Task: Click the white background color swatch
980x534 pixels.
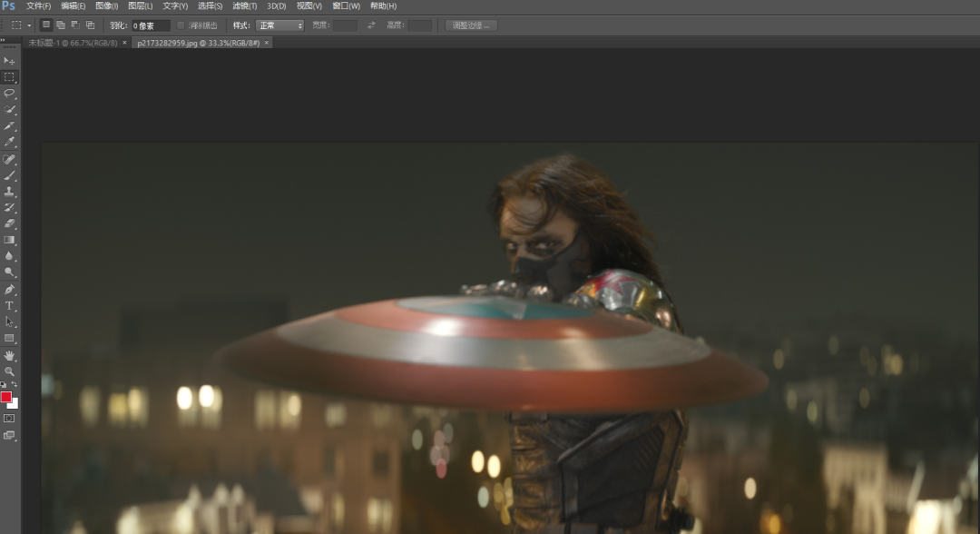Action: point(15,405)
